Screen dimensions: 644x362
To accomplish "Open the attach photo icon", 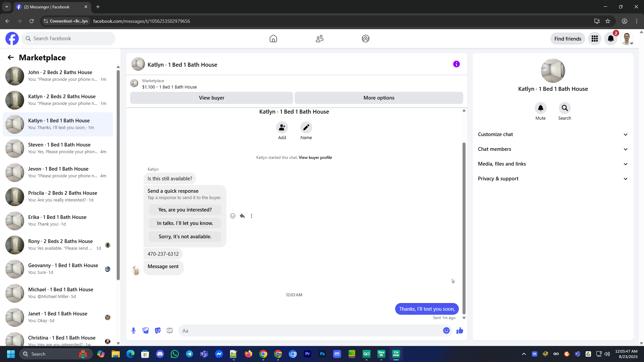I will coord(146,330).
